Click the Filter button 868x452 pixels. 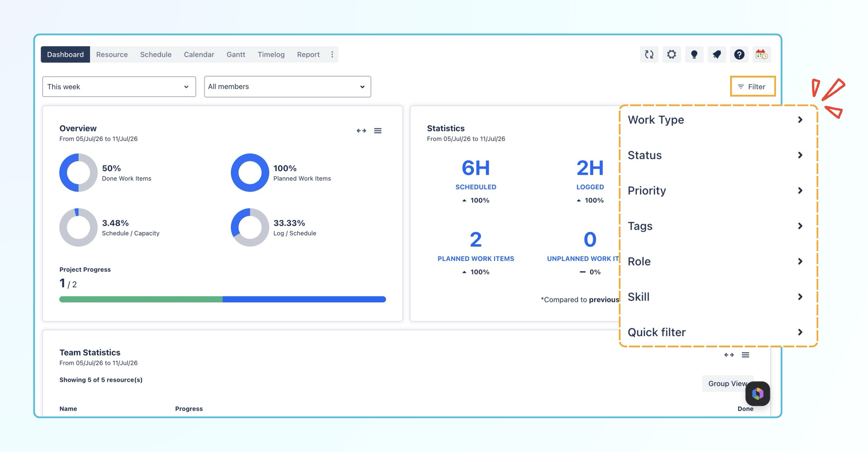click(753, 87)
